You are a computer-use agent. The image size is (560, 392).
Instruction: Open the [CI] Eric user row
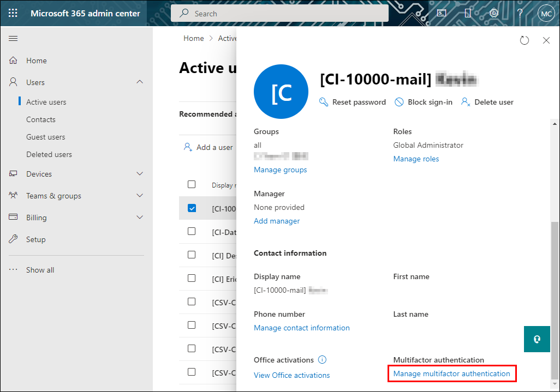click(x=207, y=279)
